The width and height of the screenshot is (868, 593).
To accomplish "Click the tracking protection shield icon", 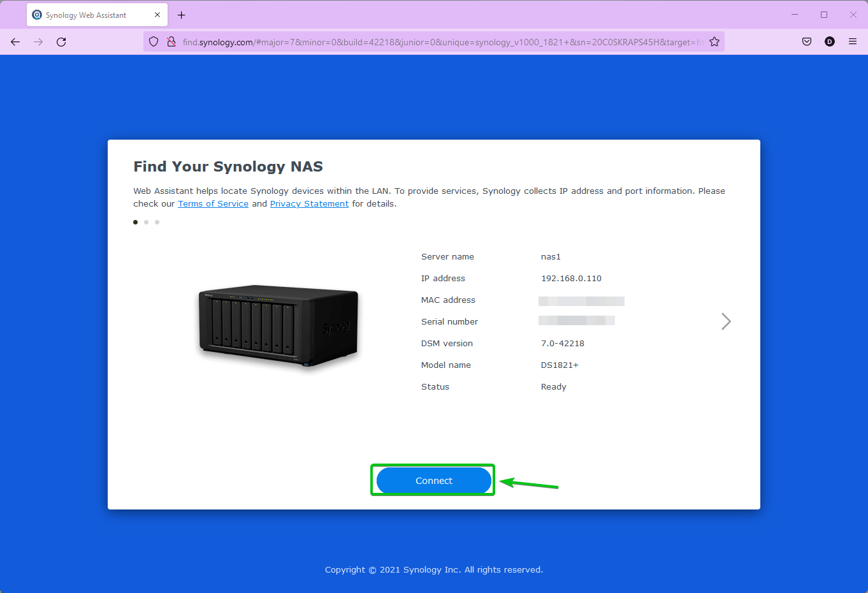I will coord(153,41).
